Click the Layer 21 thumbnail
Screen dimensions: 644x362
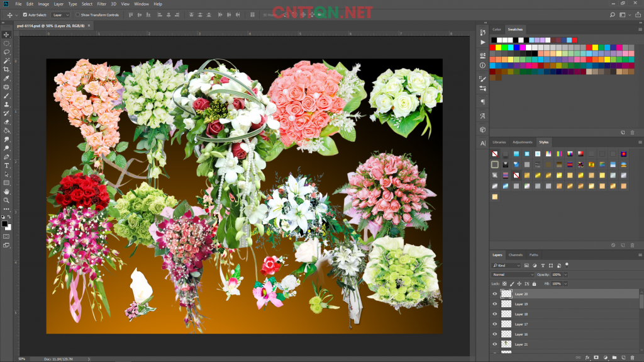tap(506, 344)
